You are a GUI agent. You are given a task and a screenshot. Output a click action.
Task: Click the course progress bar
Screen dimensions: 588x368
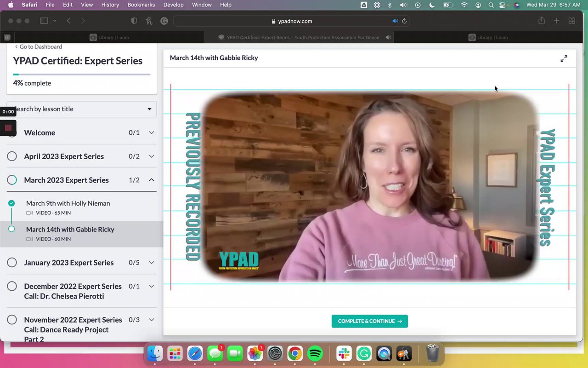pyautogui.click(x=81, y=74)
